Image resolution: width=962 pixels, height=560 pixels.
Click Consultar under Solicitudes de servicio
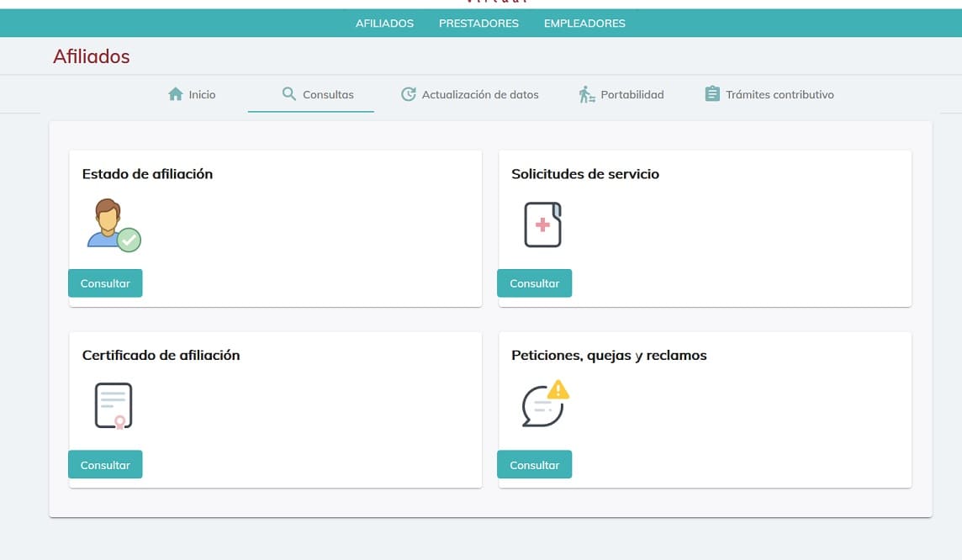534,283
